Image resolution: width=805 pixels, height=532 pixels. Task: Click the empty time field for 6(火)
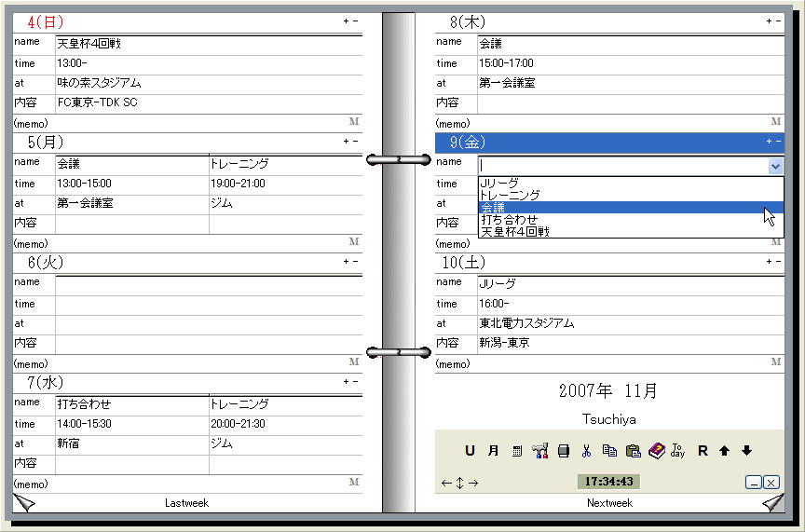[209, 306]
